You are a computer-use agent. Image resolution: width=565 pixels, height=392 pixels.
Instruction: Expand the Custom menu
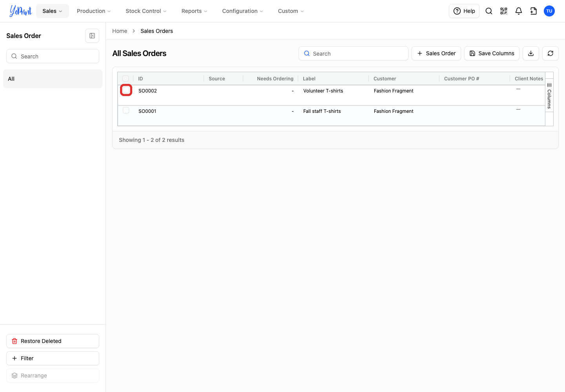[291, 11]
